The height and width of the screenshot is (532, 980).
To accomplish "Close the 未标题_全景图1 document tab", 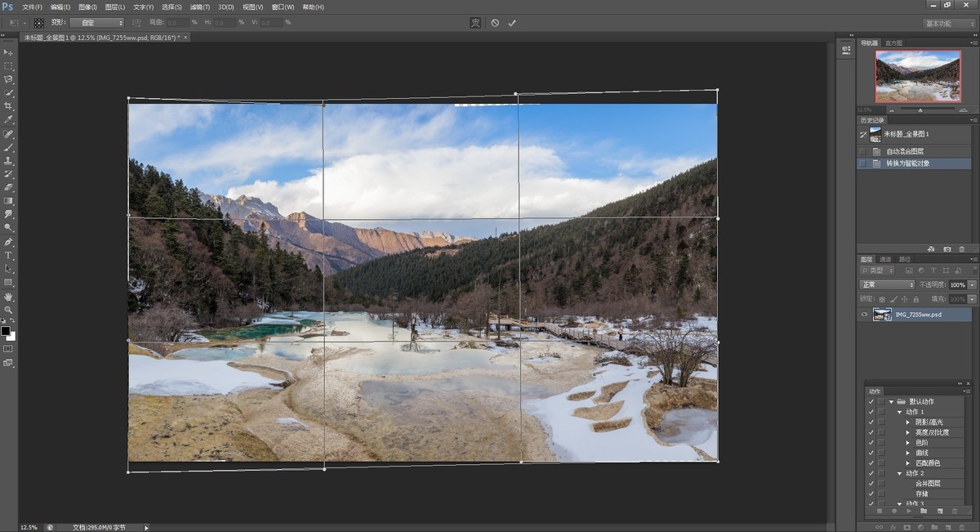I will pos(185,38).
